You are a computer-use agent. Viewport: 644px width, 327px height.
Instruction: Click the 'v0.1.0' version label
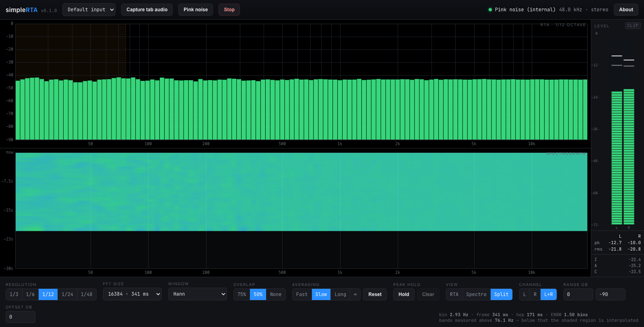click(x=49, y=10)
